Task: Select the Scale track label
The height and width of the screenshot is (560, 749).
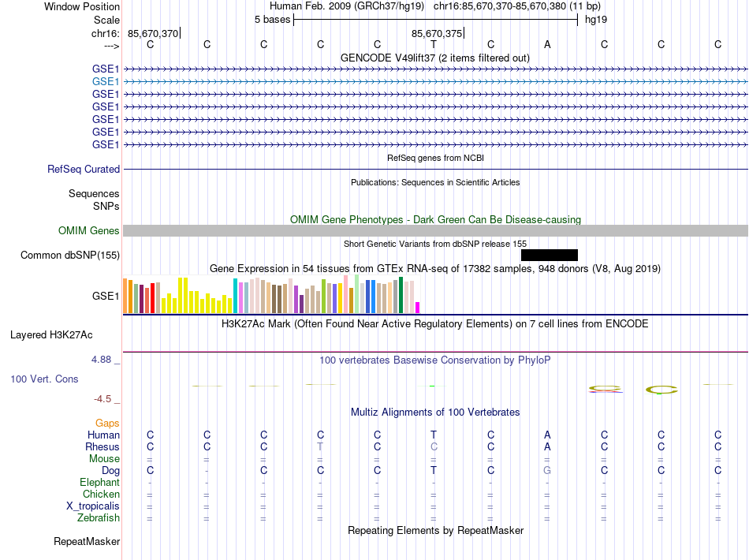Action: 106,20
